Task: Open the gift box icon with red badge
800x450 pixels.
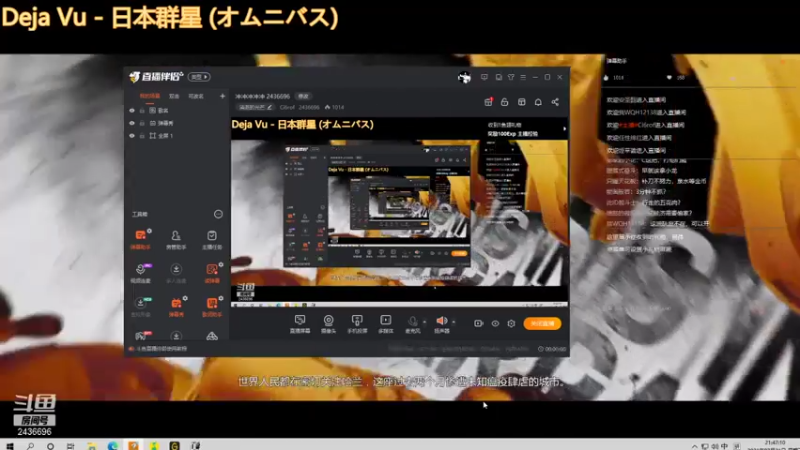Action: coord(488,102)
